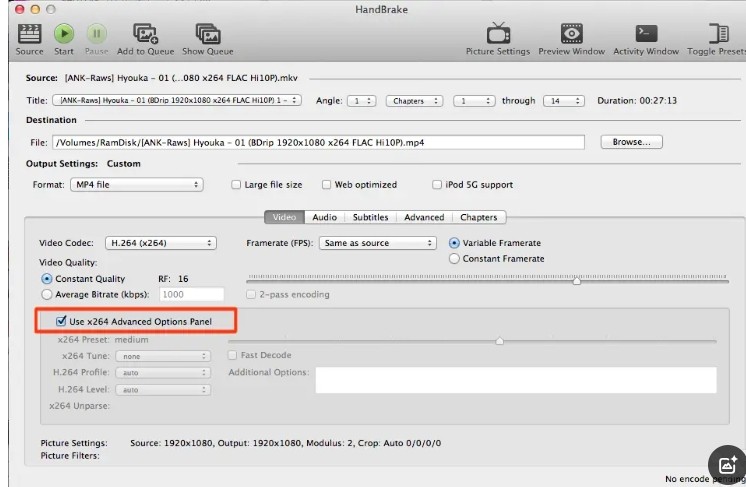Switch to the Subtitles tab
Viewport: 746px width, 487px height.
coord(370,217)
